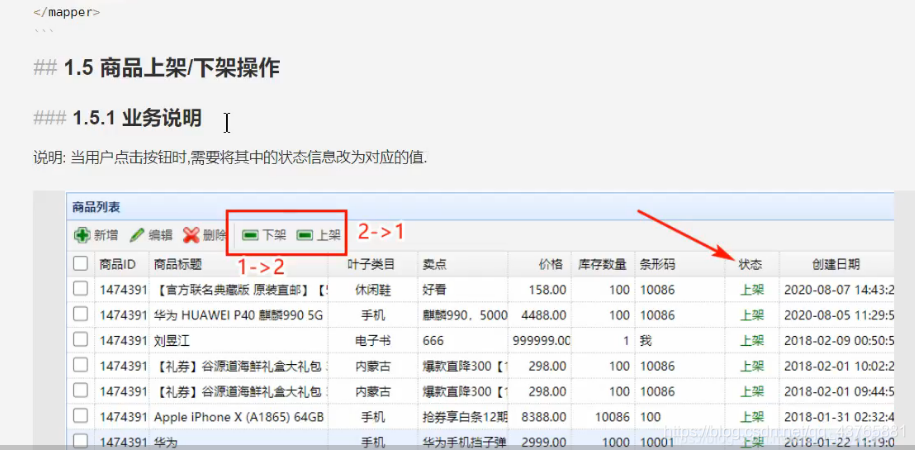Click the 创建日期 column header
915x450 pixels.
pyautogui.click(x=836, y=264)
